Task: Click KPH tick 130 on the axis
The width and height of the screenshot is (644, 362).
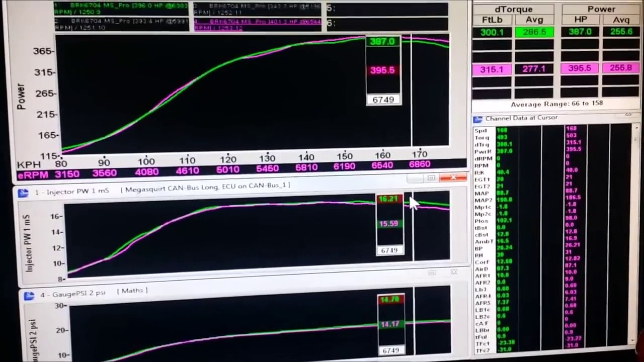Action: click(x=267, y=158)
